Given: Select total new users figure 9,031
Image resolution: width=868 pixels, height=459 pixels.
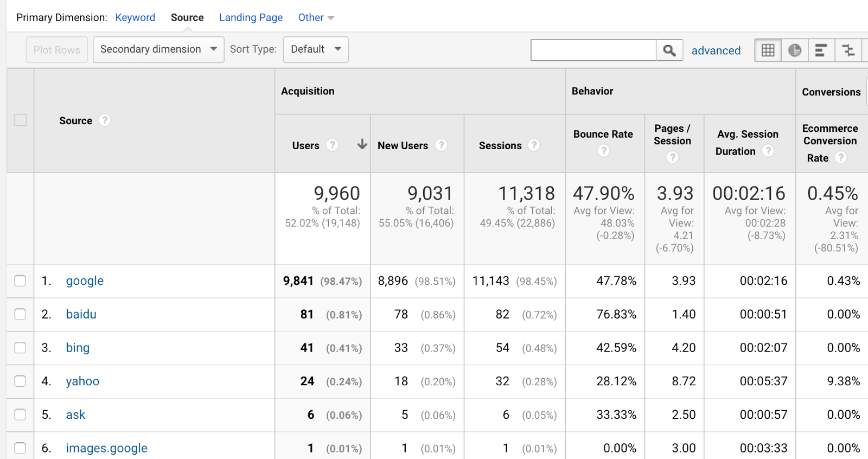Looking at the screenshot, I should pyautogui.click(x=430, y=193).
